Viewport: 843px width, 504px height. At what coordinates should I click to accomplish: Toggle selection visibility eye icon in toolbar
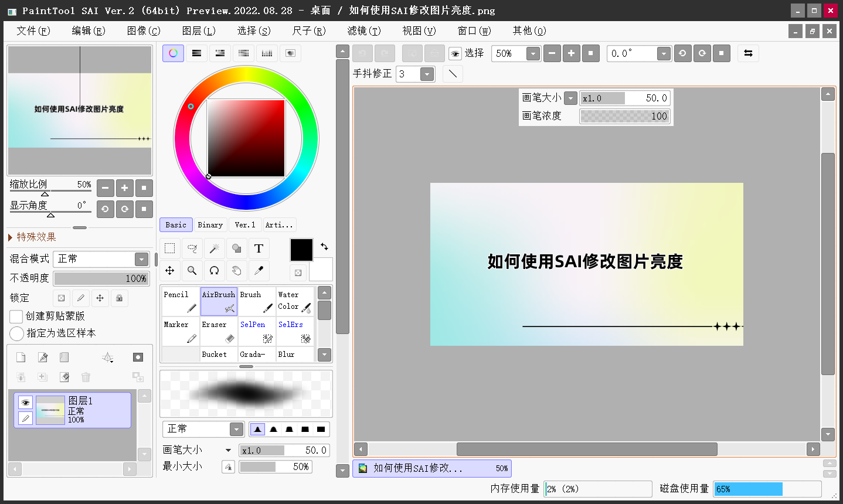pos(455,54)
